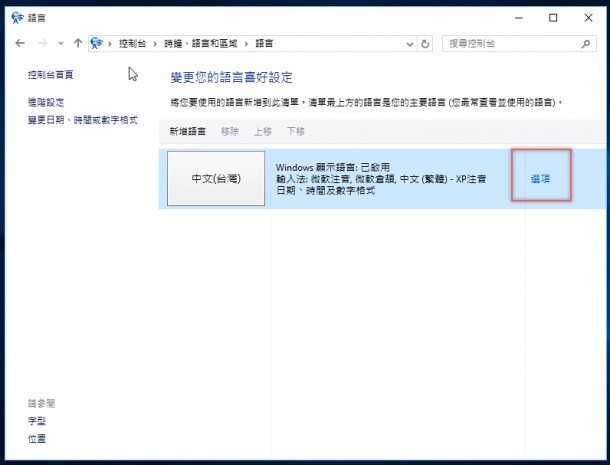610x465 pixels.
Task: Open 位置 link under 請參閱
Action: (37, 439)
